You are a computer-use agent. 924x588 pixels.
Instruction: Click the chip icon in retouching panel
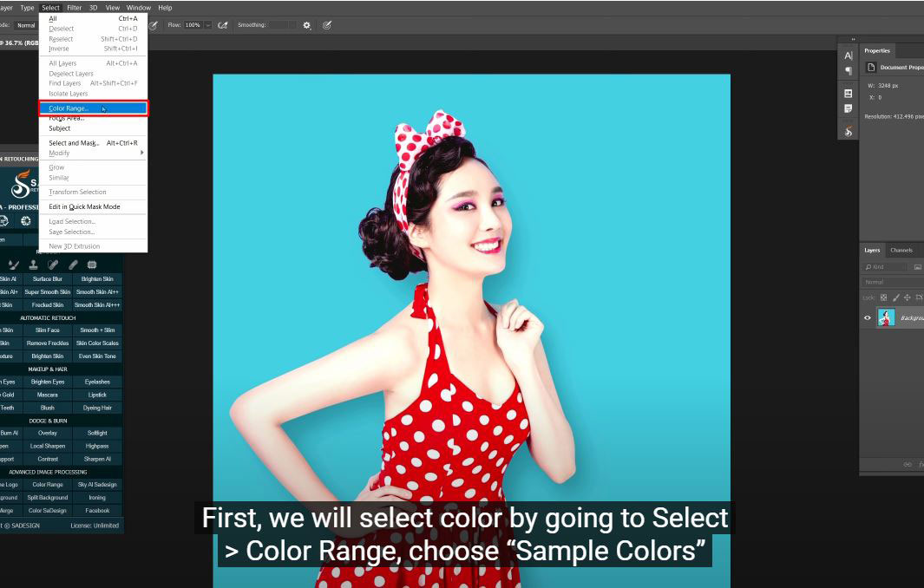pyautogui.click(x=92, y=265)
